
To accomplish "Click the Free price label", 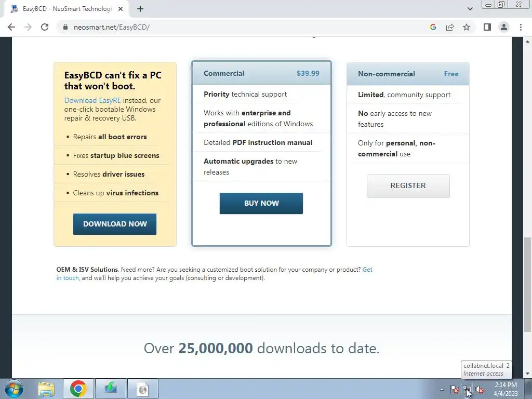I will (x=451, y=74).
